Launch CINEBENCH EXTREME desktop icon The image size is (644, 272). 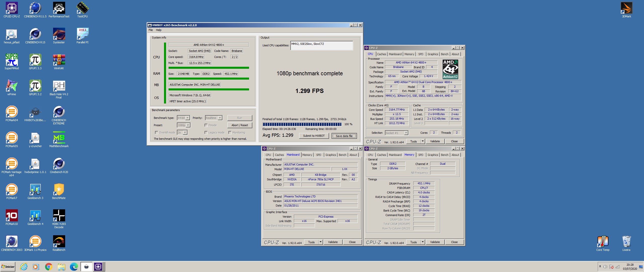[59, 115]
